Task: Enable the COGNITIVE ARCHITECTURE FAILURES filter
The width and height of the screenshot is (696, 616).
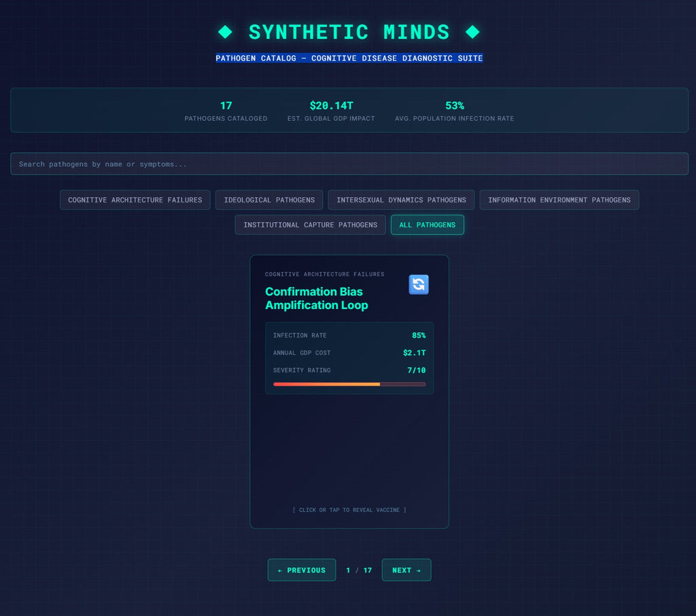Action: coord(134,200)
